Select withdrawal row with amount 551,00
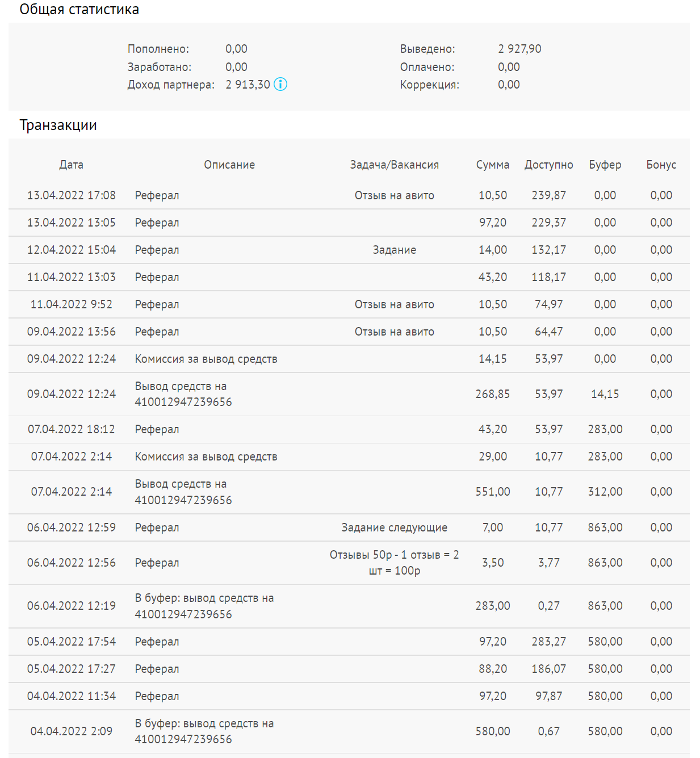 (x=349, y=492)
